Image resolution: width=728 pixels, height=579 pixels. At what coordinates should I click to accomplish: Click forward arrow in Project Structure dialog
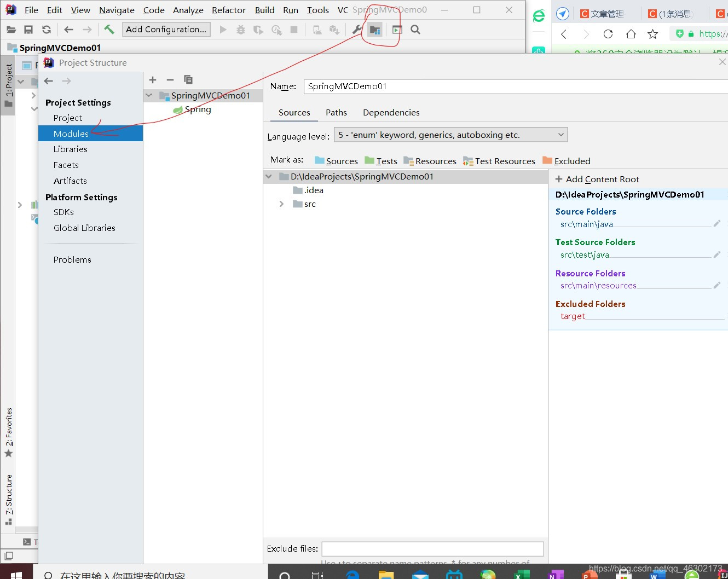coord(67,81)
